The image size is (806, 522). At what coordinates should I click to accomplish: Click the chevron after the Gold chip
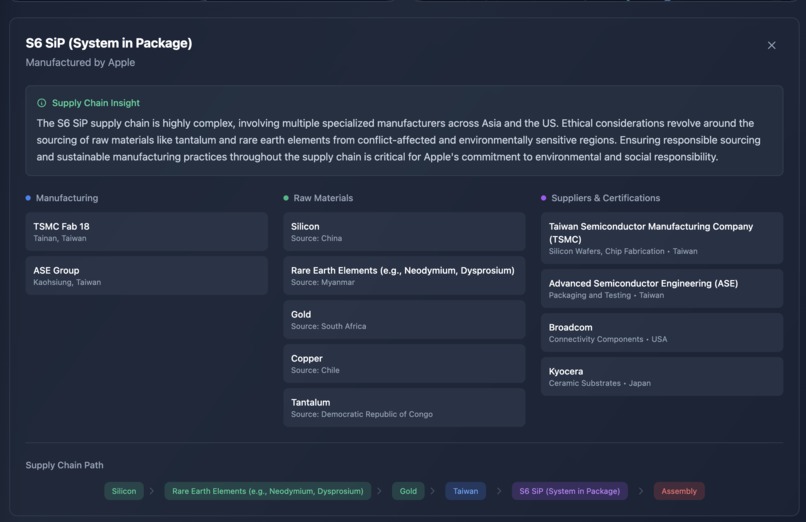click(432, 491)
